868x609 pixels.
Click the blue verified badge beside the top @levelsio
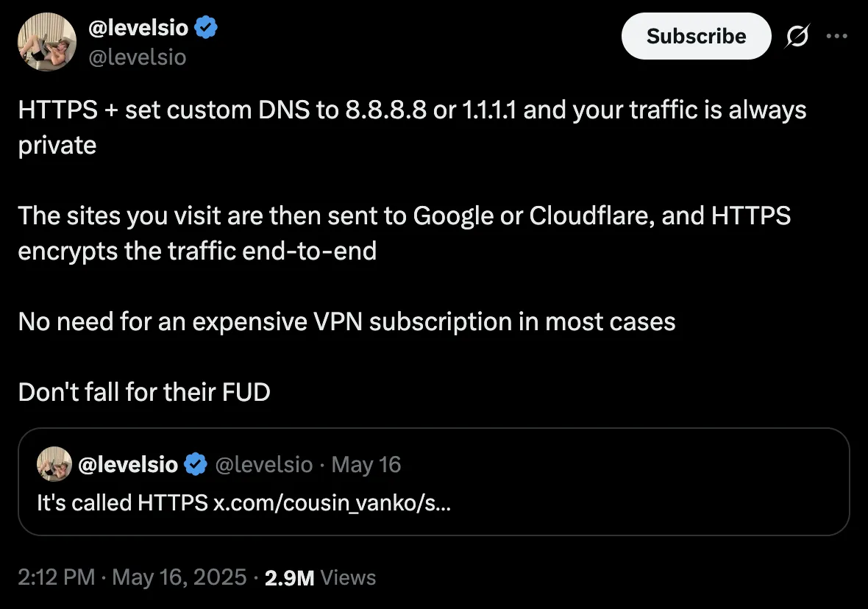tap(206, 27)
